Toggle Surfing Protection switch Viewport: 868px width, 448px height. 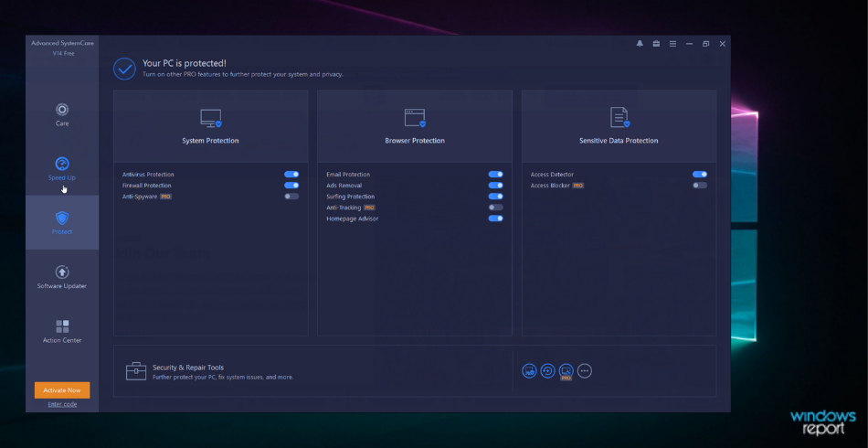pyautogui.click(x=495, y=197)
